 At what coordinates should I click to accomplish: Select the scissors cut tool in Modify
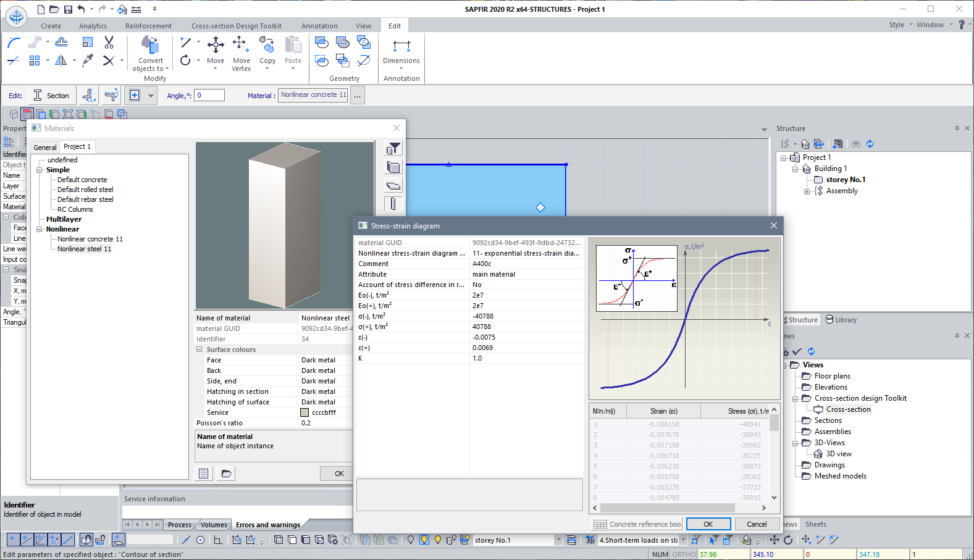coord(109,42)
